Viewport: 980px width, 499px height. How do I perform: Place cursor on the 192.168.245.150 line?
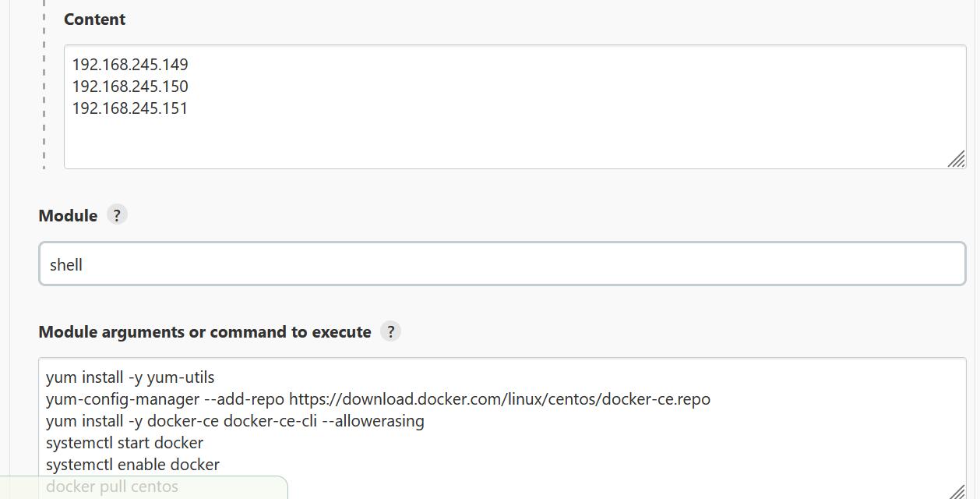coord(130,87)
